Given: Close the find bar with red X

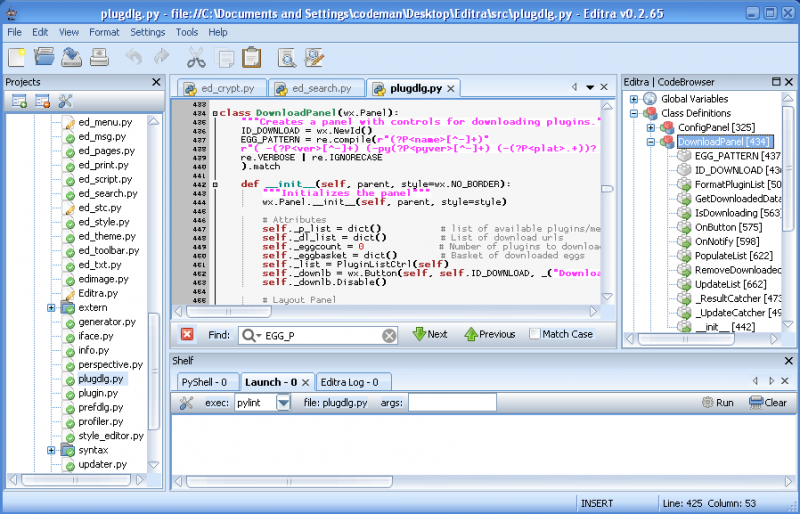Looking at the screenshot, I should pos(187,334).
